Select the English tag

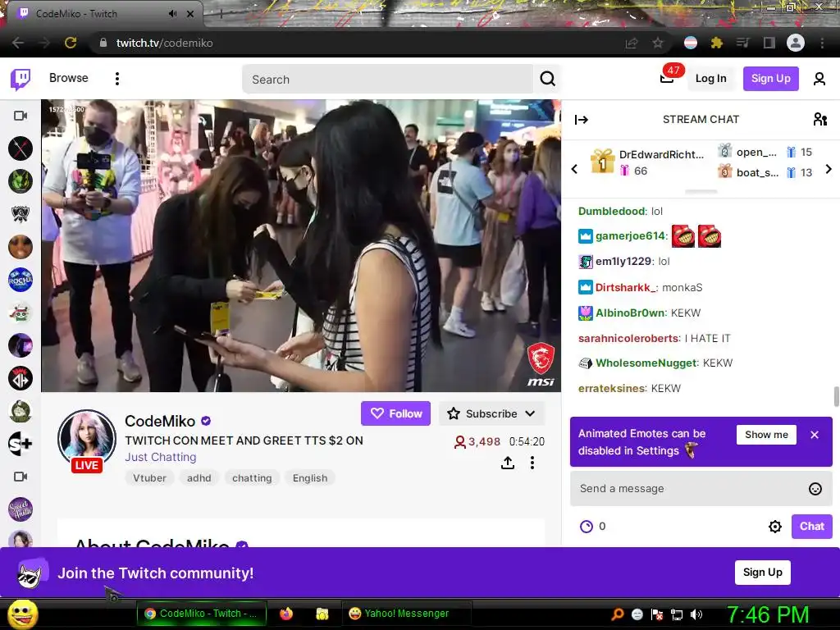309,478
